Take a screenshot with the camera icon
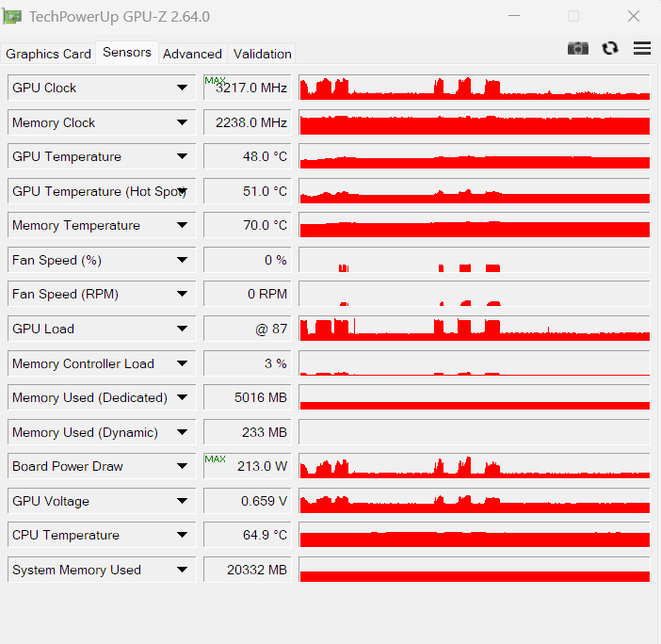Viewport: 661px width, 644px height. coord(577,48)
